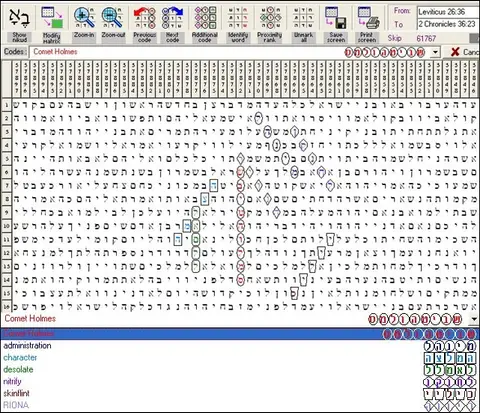Click red circled Hebrew letters in Codes bar
Screen dimensions: 480x413
pos(385,52)
